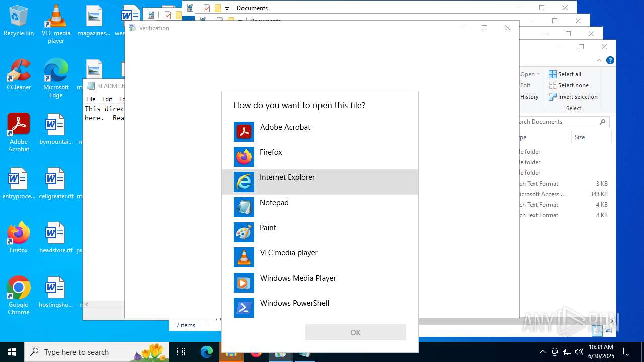
Task: Select the CCleaner desktop shortcut
Action: pyautogui.click(x=19, y=75)
